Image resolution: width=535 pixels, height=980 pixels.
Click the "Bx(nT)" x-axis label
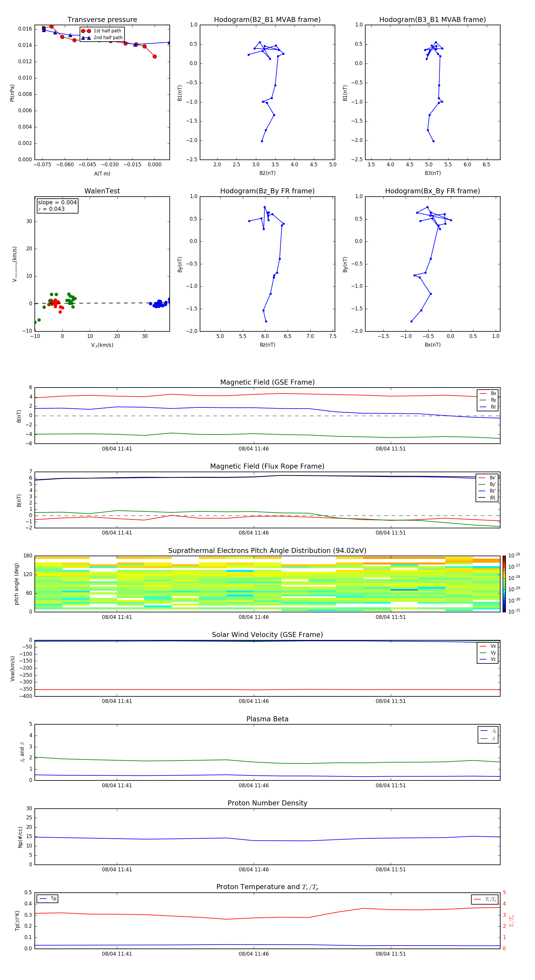(x=432, y=345)
